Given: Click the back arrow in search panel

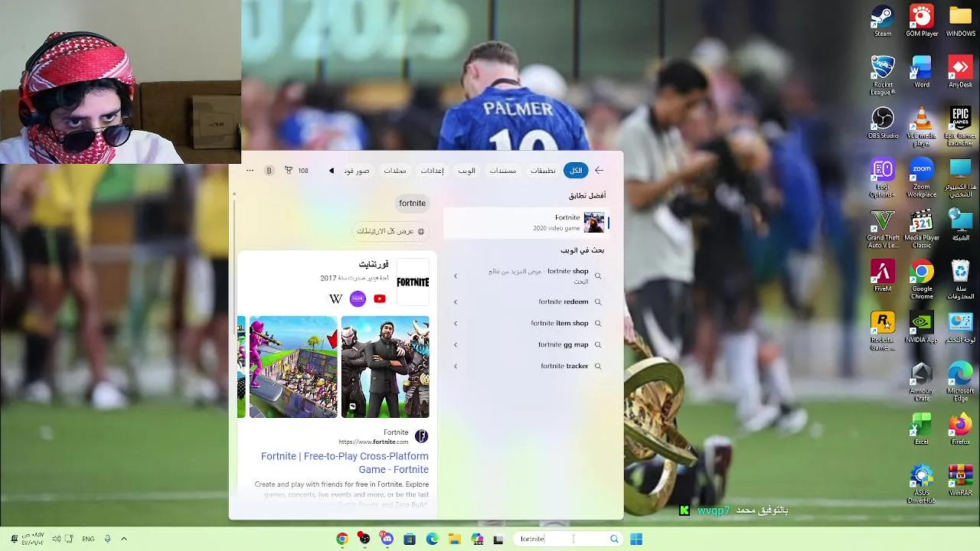Looking at the screenshot, I should pyautogui.click(x=599, y=171).
